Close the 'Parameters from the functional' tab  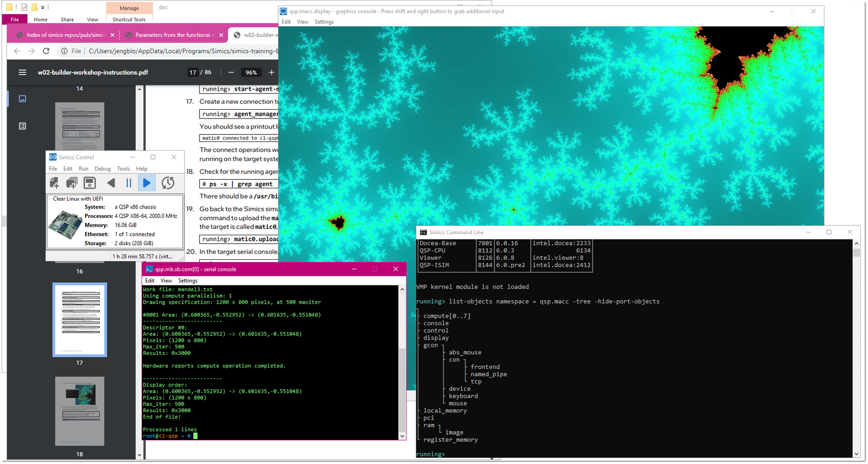coord(221,35)
